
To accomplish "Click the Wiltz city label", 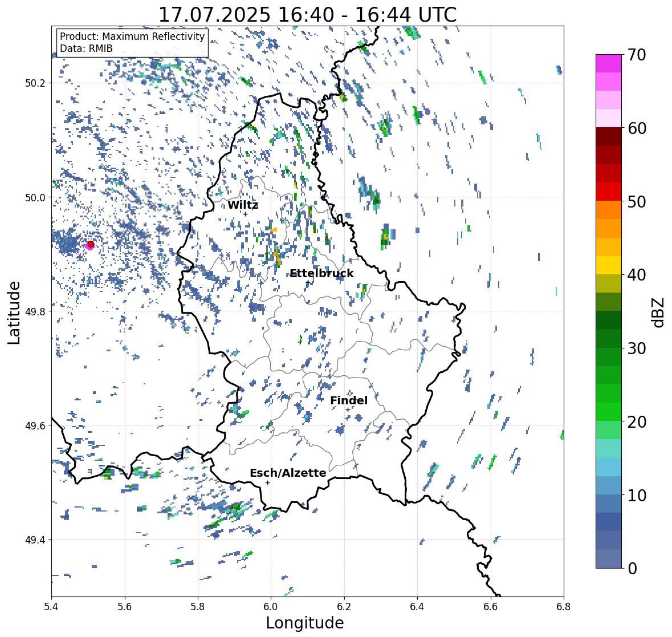I will coord(243,205).
